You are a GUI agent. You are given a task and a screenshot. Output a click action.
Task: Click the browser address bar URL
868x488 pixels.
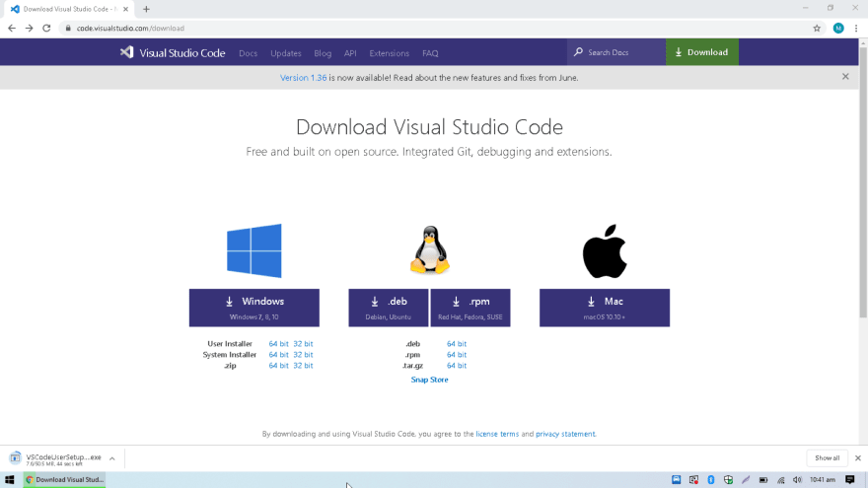130,29
